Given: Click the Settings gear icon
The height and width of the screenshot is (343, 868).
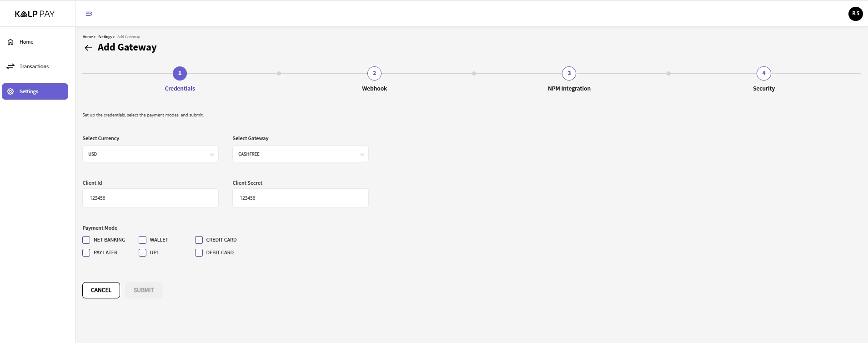Looking at the screenshot, I should [10, 91].
